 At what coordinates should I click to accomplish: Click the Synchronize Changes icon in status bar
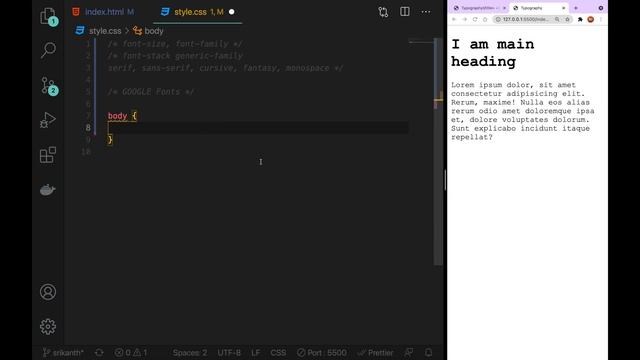click(99, 353)
